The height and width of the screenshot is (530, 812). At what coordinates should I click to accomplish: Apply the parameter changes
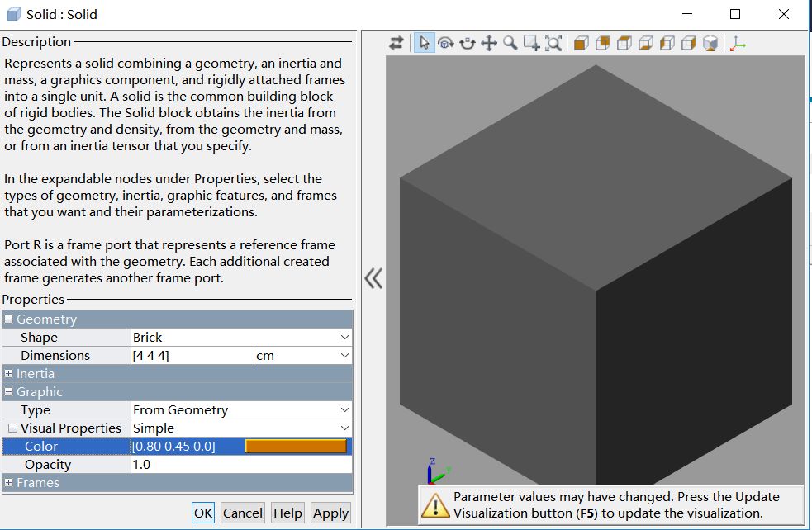click(330, 513)
